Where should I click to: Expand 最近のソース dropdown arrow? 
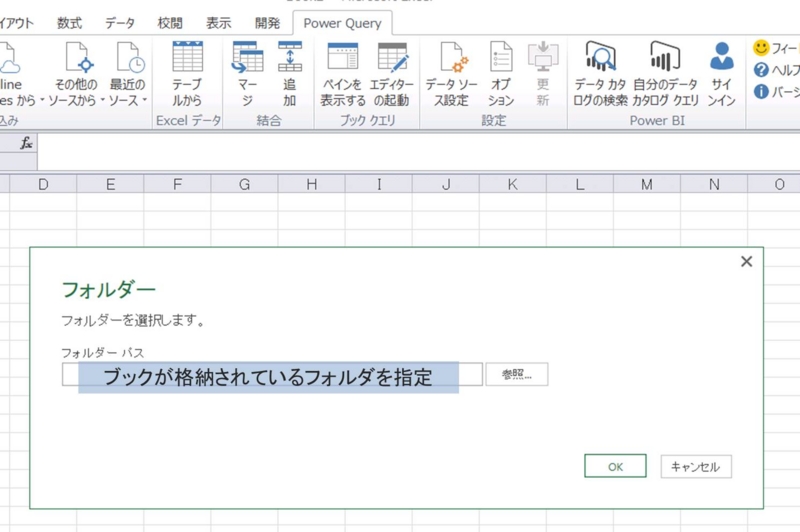145,100
